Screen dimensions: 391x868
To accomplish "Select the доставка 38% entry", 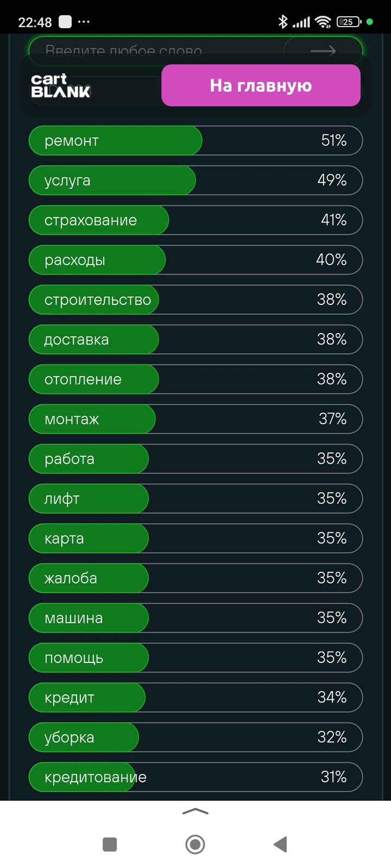I will click(x=195, y=339).
